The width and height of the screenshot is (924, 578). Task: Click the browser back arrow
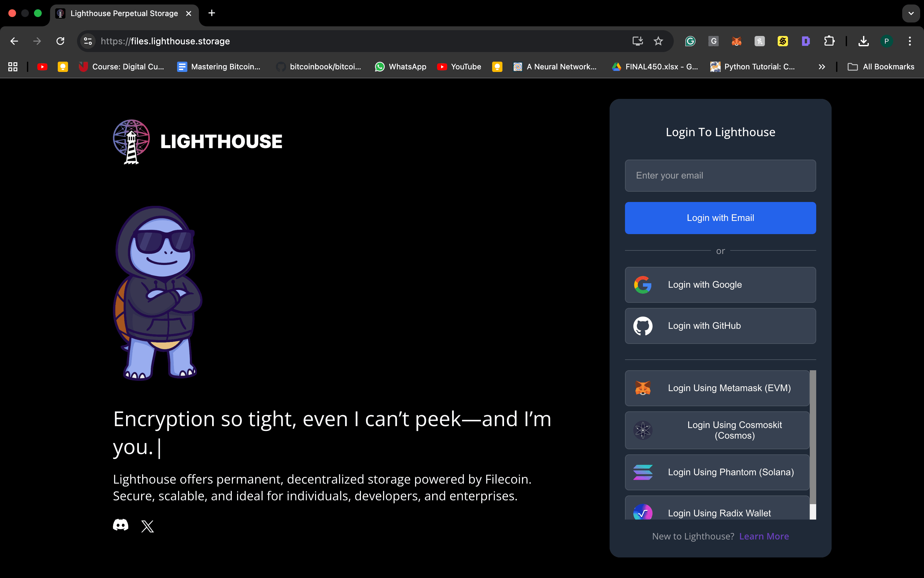(14, 41)
